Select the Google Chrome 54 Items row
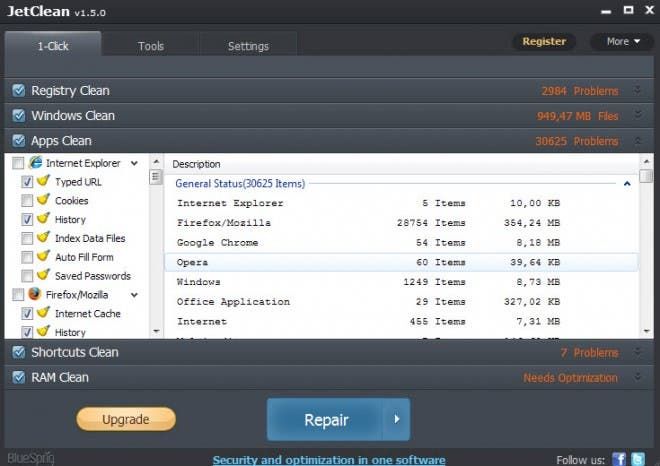The width and height of the screenshot is (660, 466). (402, 242)
